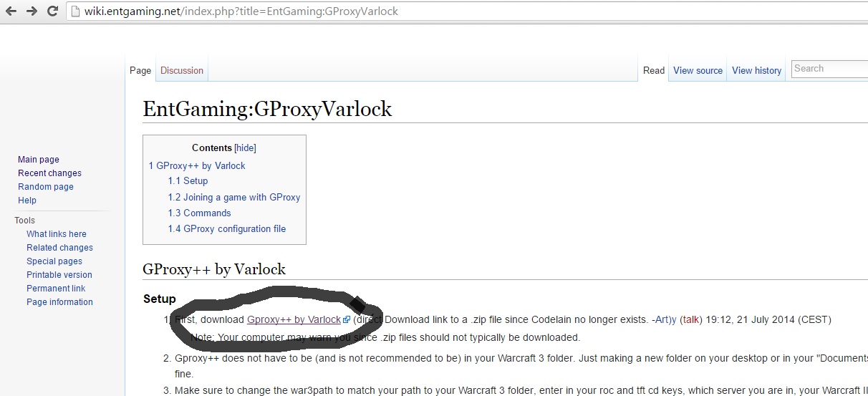Viewport: 868px width, 396px height.
Task: Jump to 1.2 Joining a game with GProxy
Action: click(234, 197)
